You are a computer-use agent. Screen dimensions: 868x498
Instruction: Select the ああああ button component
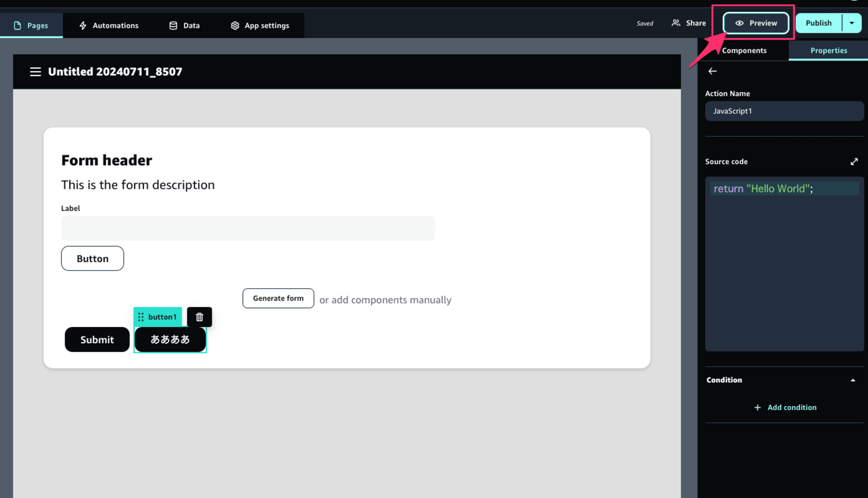click(170, 340)
